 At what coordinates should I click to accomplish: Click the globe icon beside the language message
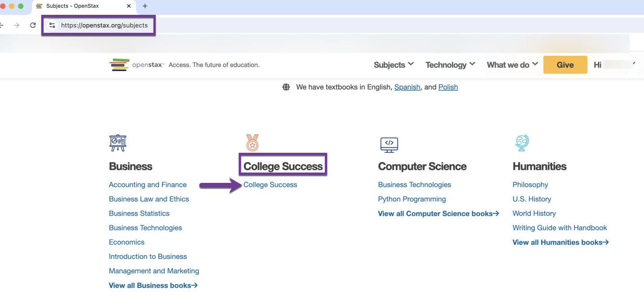click(x=286, y=87)
